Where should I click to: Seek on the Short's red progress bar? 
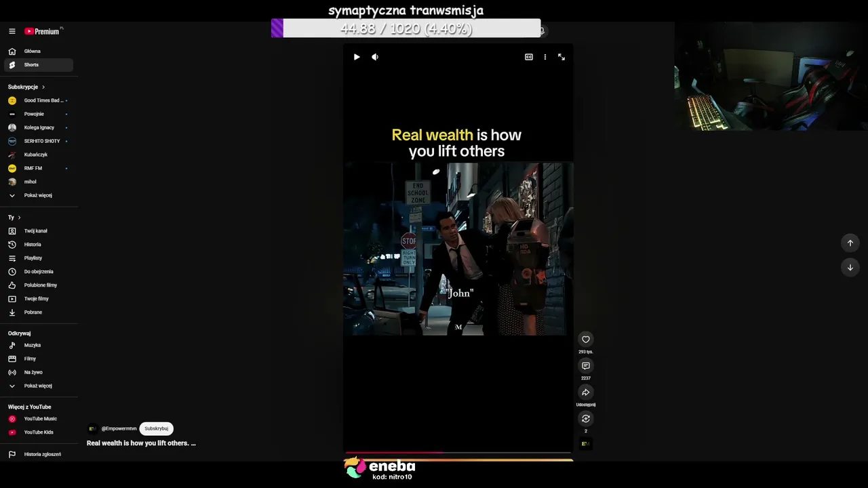tap(458, 452)
